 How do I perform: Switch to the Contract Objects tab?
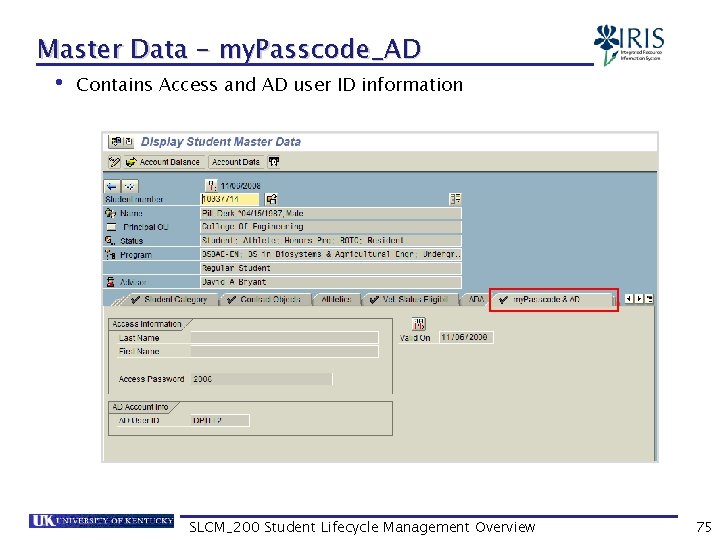tap(265, 299)
